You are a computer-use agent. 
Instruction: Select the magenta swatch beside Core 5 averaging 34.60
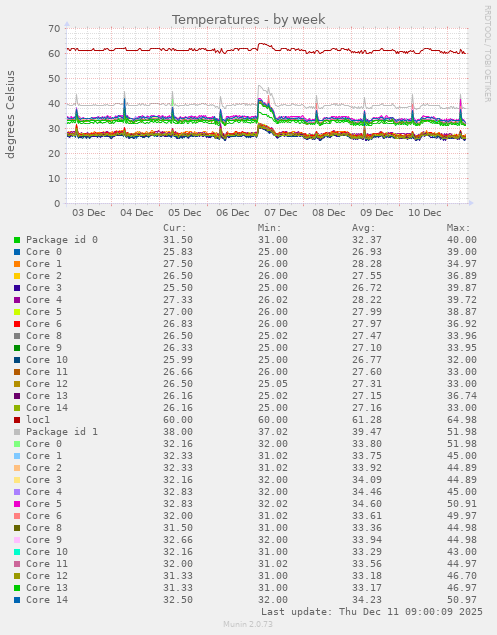17,504
